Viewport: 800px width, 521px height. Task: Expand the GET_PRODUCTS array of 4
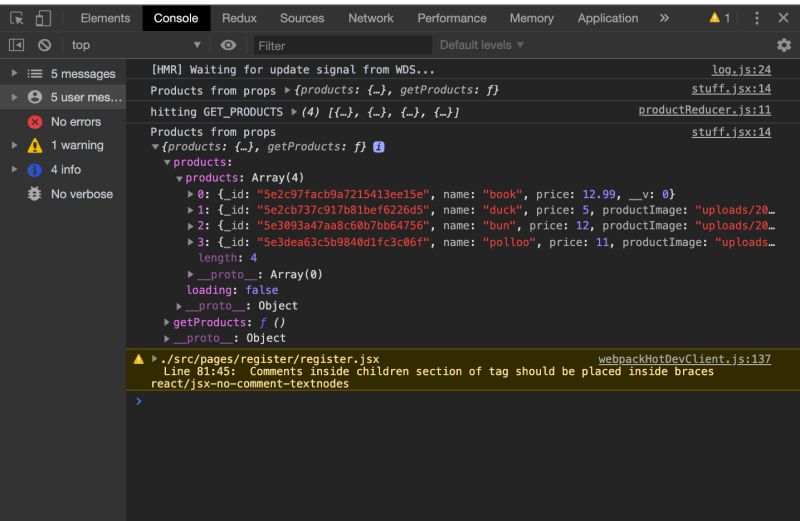click(294, 112)
